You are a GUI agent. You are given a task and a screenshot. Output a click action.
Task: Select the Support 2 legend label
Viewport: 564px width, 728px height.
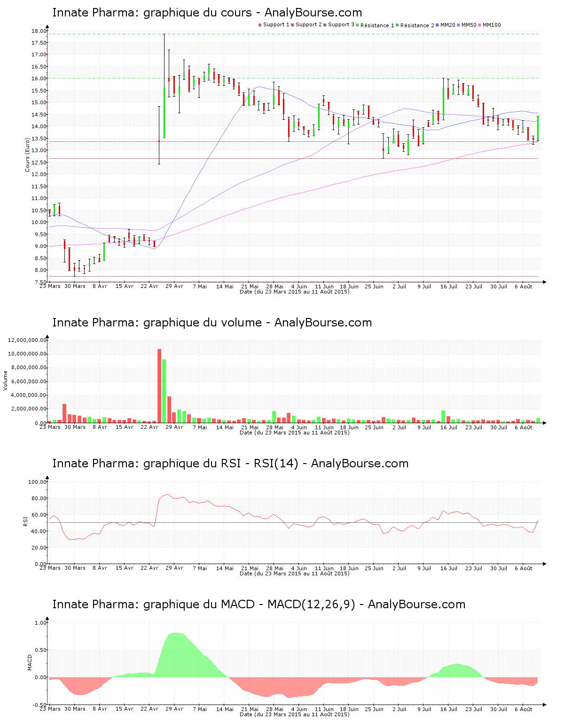(x=309, y=25)
